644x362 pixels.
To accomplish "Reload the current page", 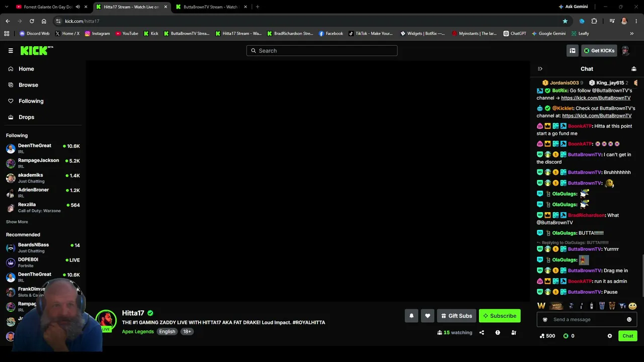I will point(32,21).
